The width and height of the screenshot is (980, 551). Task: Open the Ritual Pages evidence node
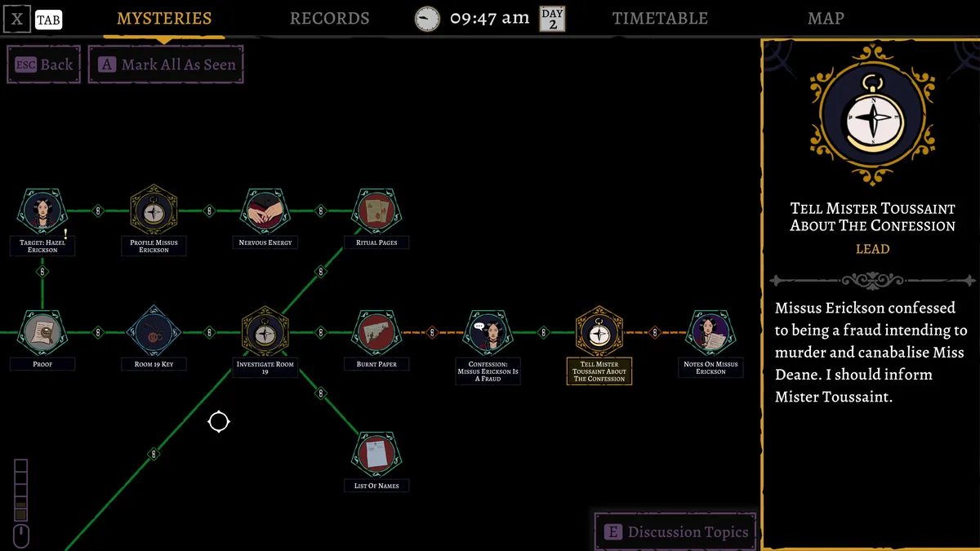[376, 209]
